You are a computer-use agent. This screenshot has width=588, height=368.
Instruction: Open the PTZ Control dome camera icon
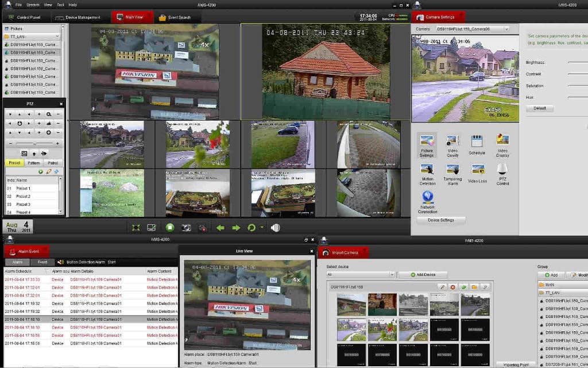502,170
